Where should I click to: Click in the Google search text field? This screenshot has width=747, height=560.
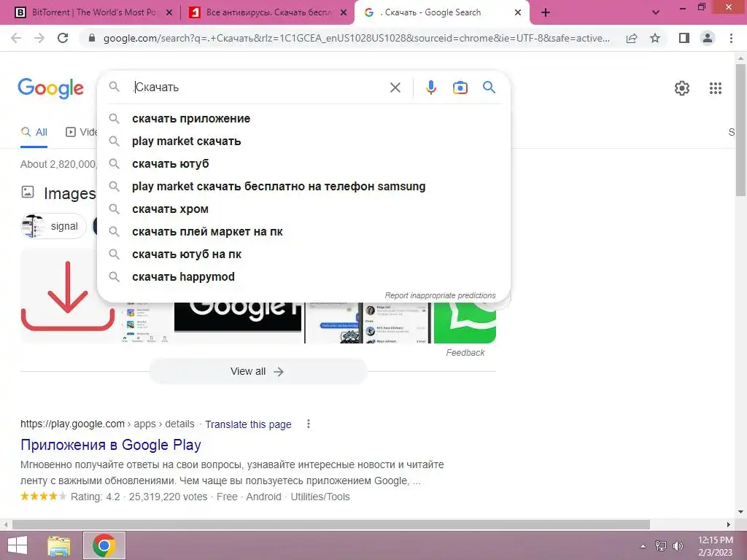click(258, 87)
